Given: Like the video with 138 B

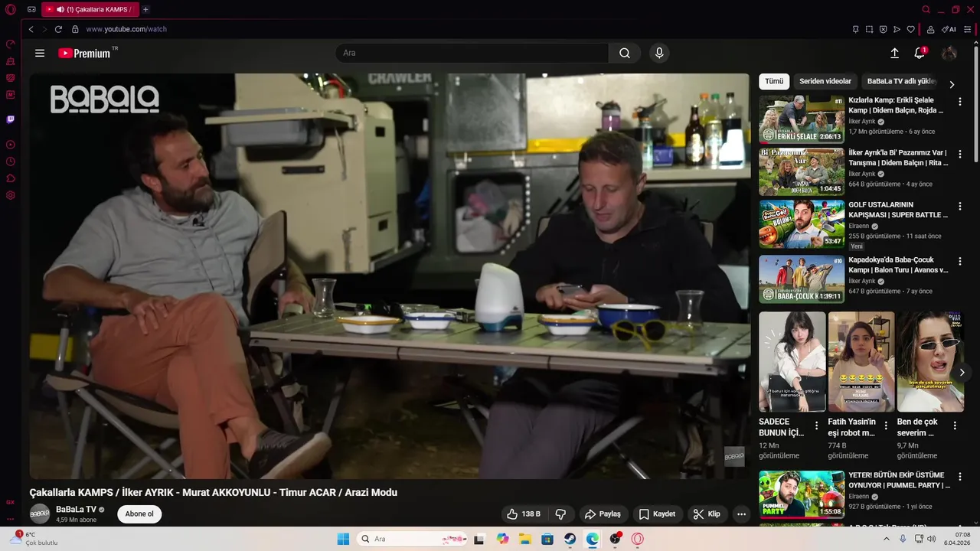Looking at the screenshot, I should point(524,514).
